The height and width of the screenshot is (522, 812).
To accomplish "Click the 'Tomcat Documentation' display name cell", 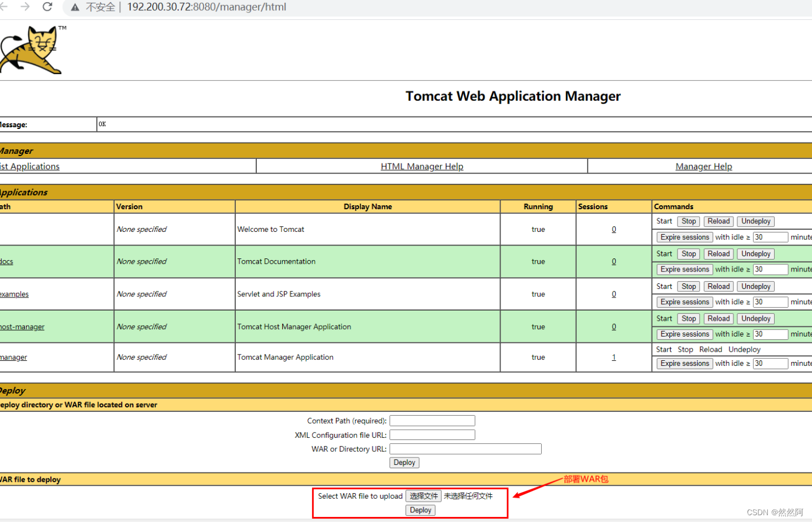I will pyautogui.click(x=368, y=262).
